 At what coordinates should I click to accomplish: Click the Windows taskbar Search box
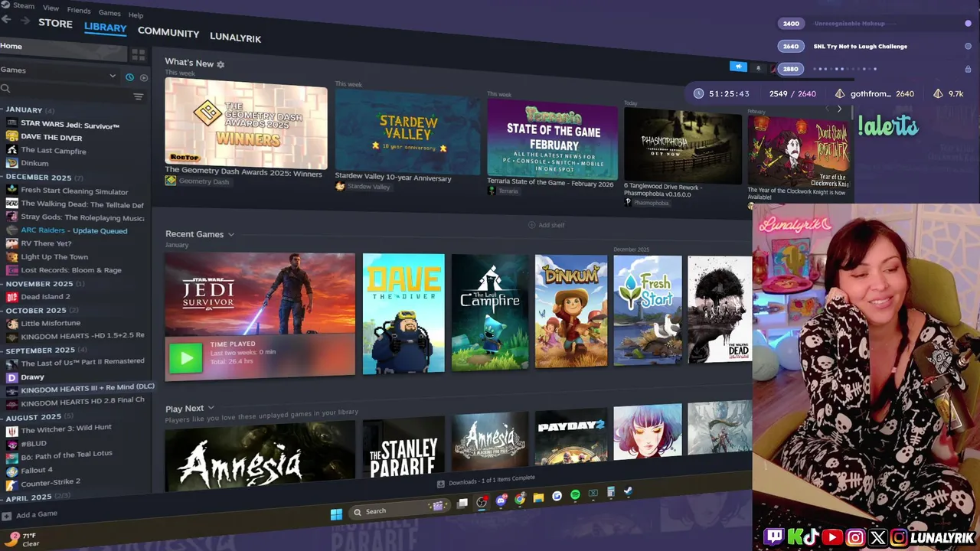pos(398,510)
